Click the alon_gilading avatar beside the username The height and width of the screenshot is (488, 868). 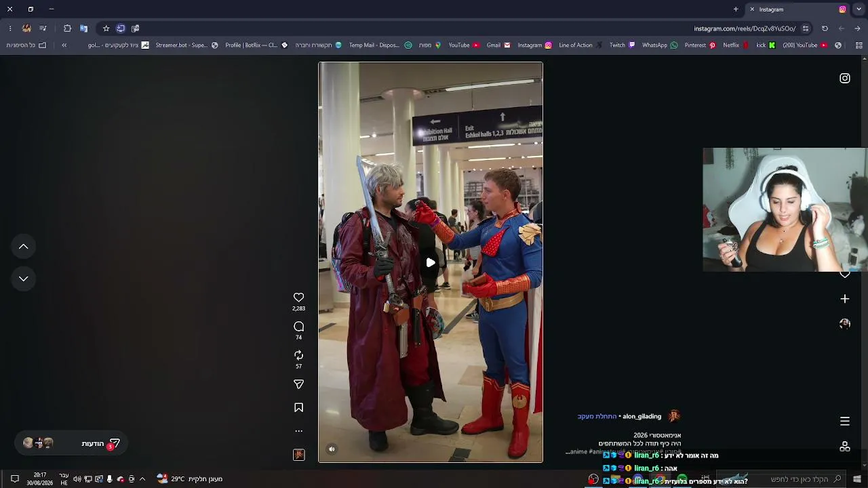674,415
